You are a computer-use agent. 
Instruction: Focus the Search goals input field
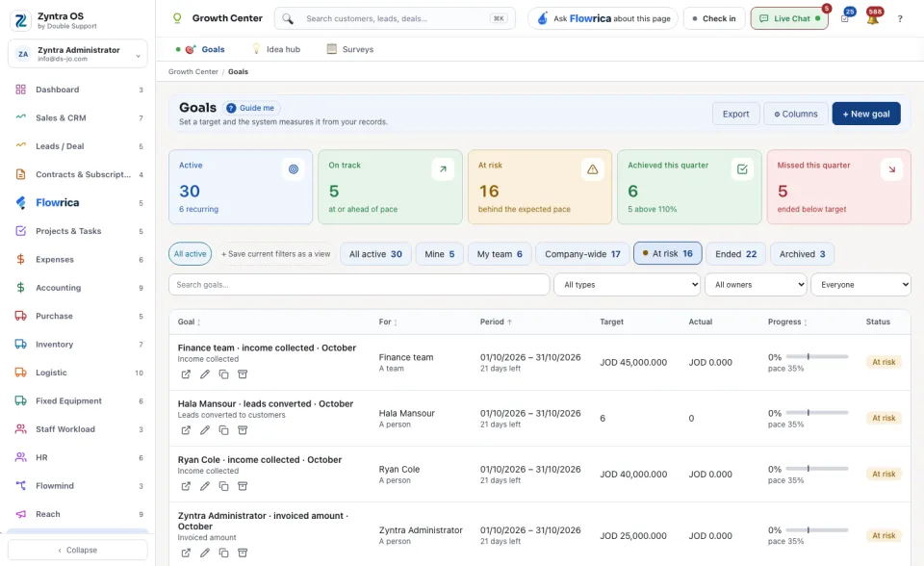click(359, 285)
